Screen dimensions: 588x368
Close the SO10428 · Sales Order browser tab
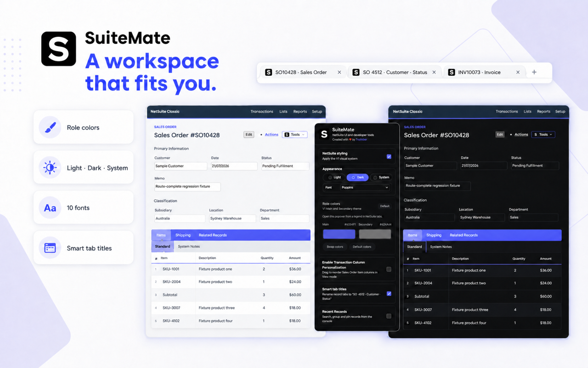tap(339, 72)
